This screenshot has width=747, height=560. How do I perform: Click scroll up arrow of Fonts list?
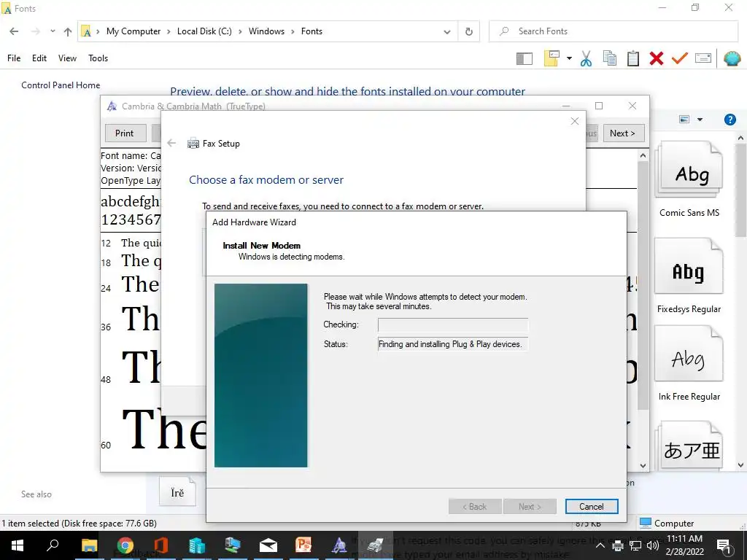(x=740, y=138)
